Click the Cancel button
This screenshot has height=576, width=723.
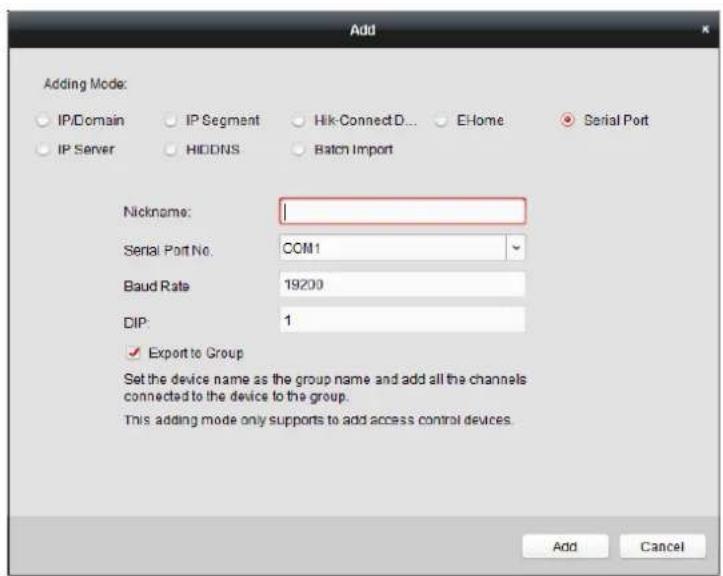pyautogui.click(x=662, y=546)
